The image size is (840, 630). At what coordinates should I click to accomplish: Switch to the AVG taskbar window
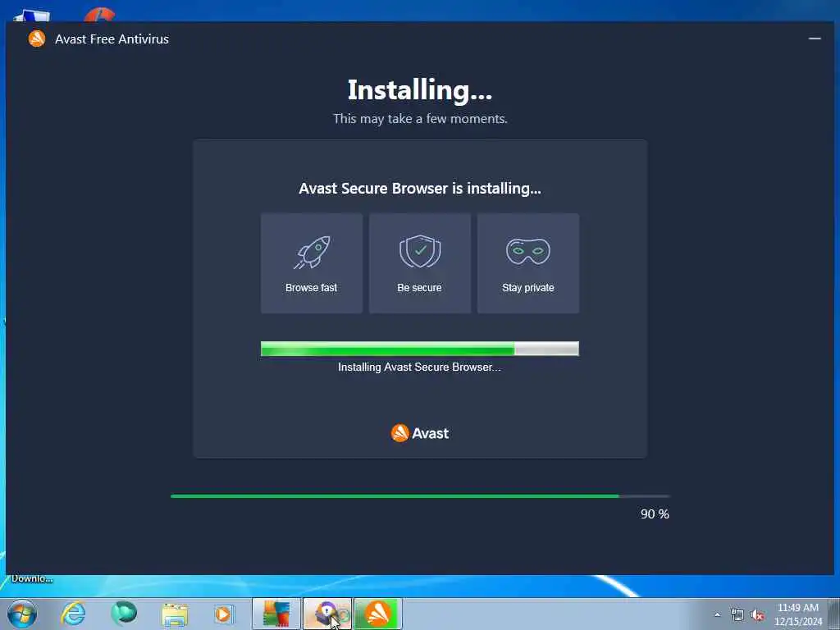276,614
